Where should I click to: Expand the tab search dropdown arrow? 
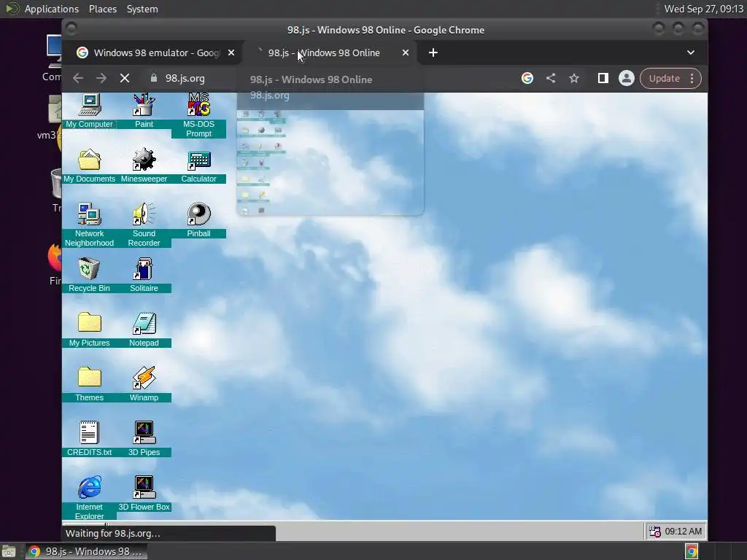(x=691, y=52)
